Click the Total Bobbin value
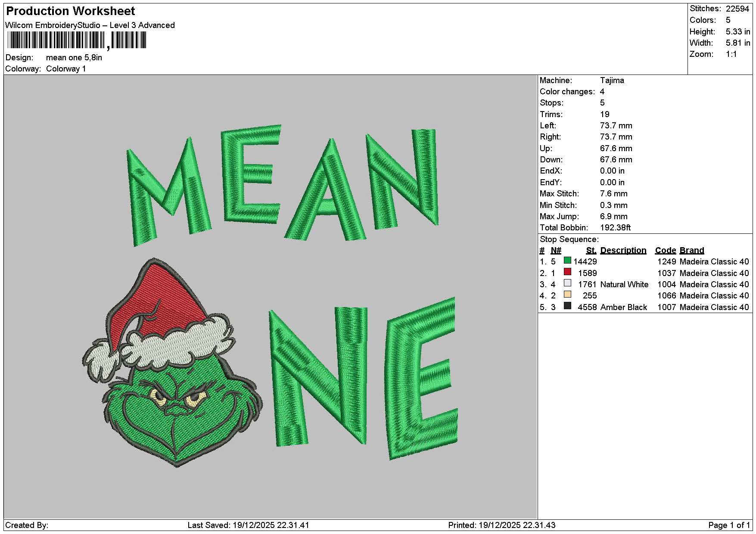Screen dimensions: 756x534 pyautogui.click(x=615, y=228)
